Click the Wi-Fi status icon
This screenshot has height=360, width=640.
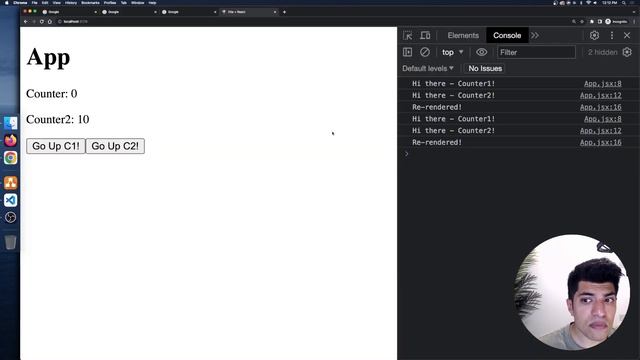pos(589,2)
